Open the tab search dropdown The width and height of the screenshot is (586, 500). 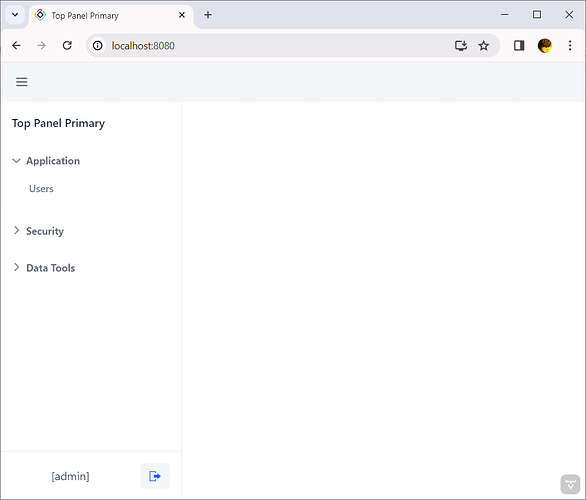[x=15, y=15]
